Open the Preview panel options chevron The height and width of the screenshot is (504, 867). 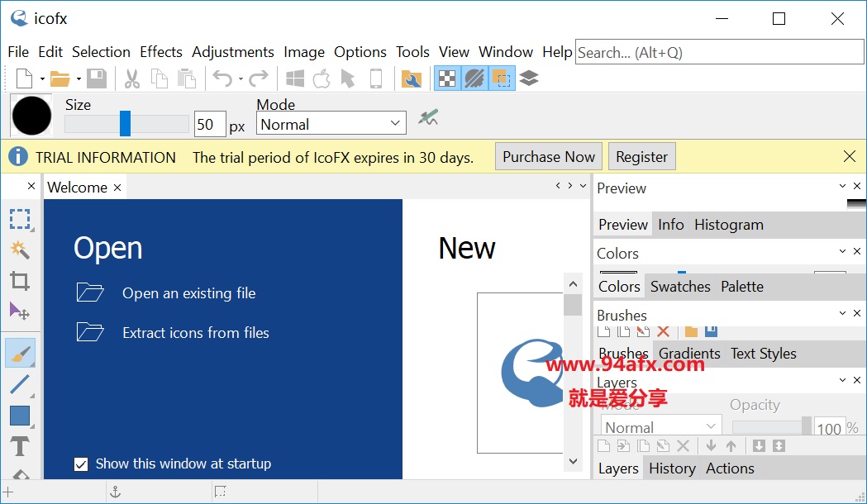point(842,186)
